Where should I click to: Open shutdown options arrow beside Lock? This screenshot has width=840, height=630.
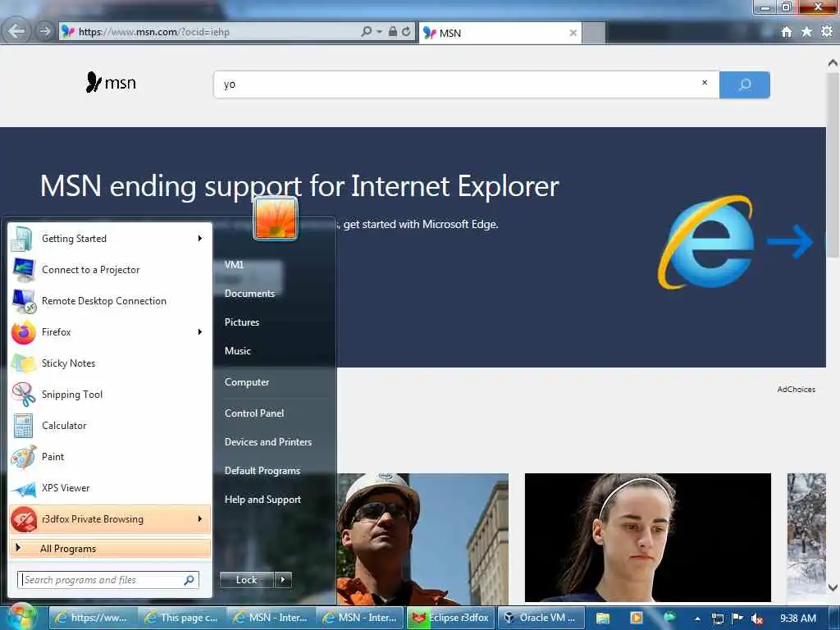[x=283, y=580]
